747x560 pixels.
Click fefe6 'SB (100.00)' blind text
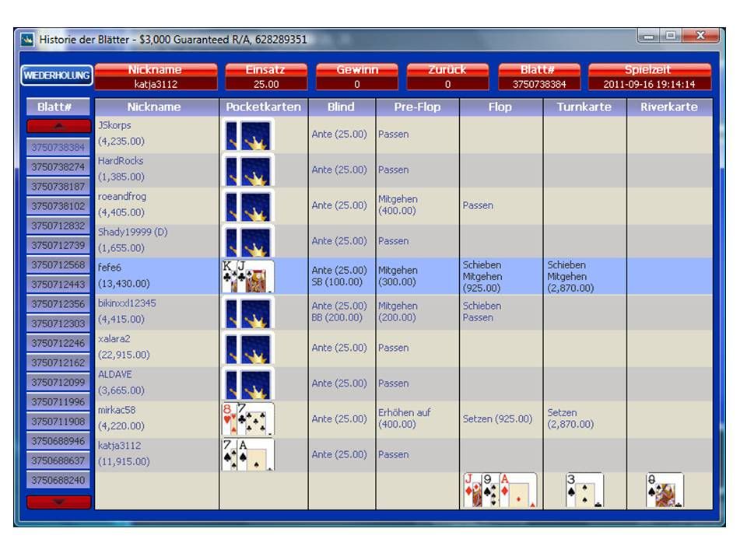337,282
